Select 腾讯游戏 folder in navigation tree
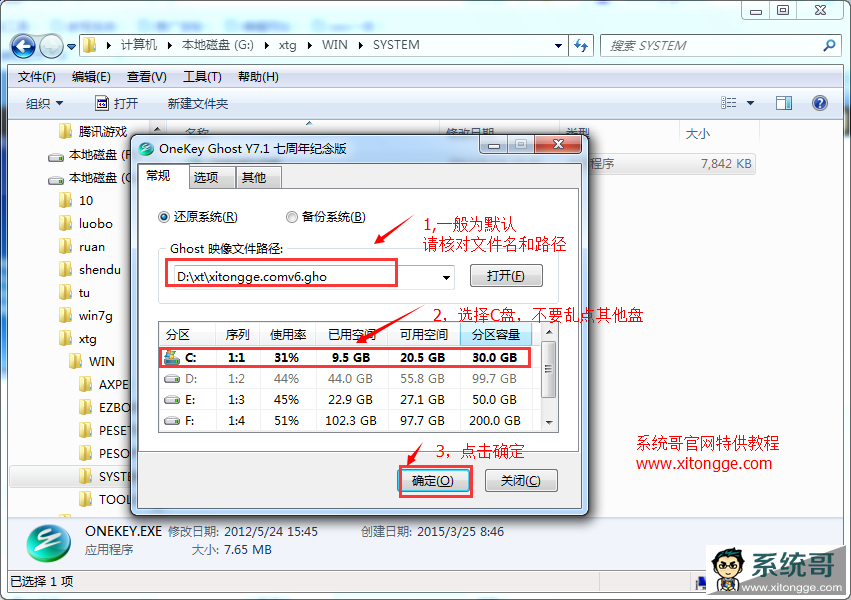 click(x=93, y=131)
